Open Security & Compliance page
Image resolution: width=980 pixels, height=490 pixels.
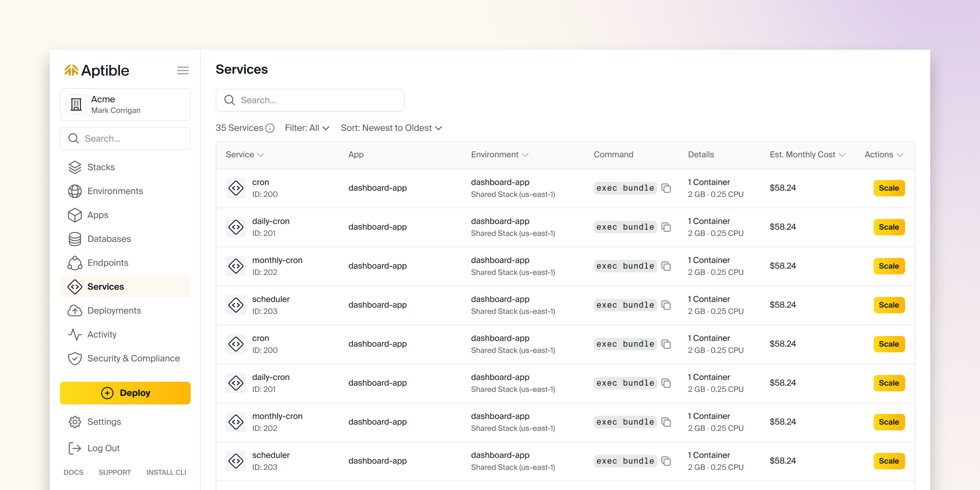point(133,358)
